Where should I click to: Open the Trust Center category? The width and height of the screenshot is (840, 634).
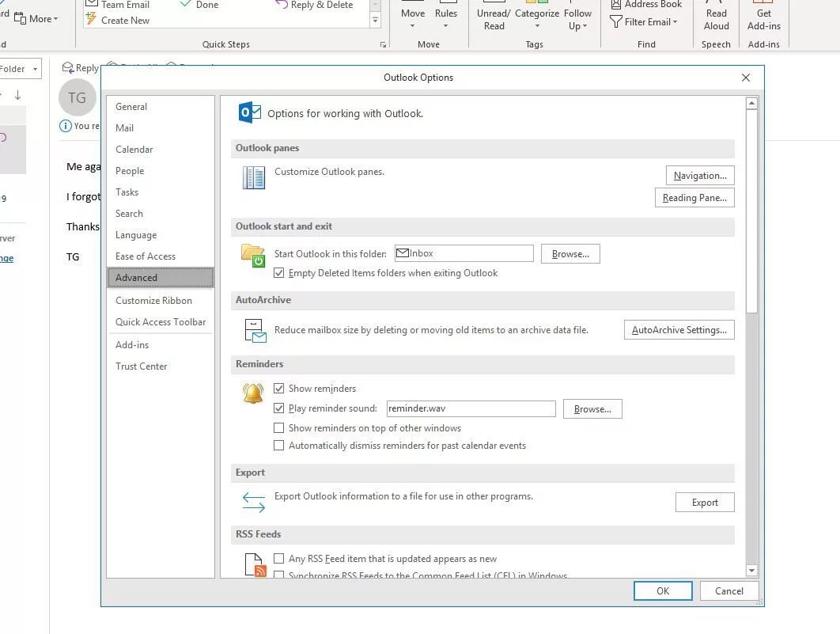pyautogui.click(x=161, y=366)
